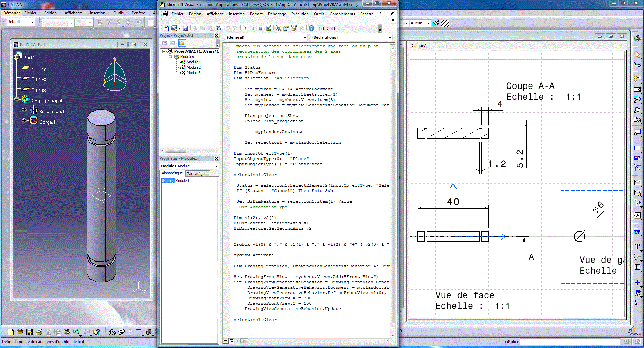Click the binoculars Find icon

tap(218, 28)
